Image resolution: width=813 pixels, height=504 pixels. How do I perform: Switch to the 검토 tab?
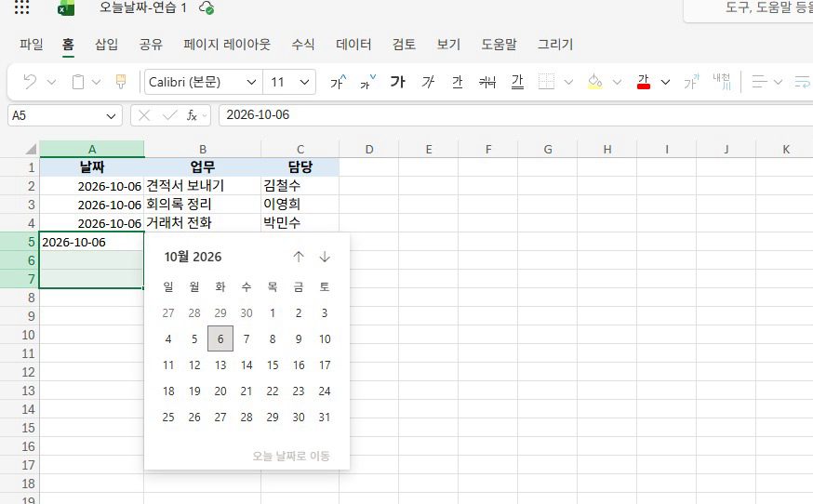[x=404, y=44]
